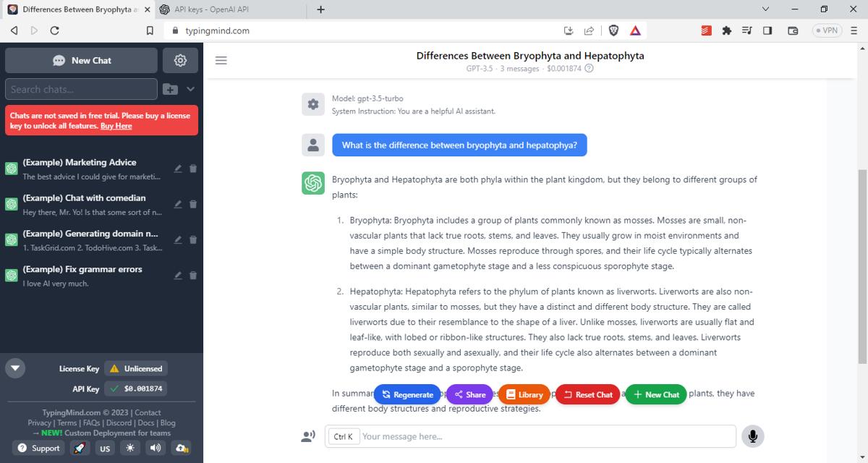Open the voice input microphone

point(752,436)
